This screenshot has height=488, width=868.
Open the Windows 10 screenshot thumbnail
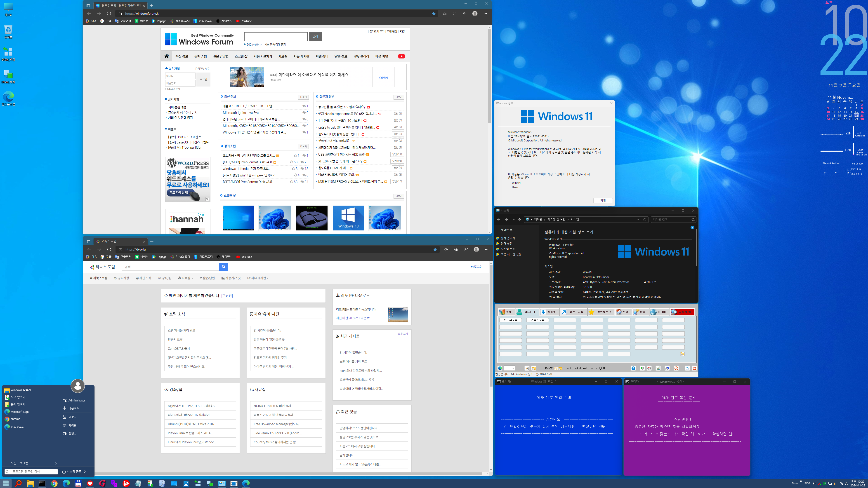point(348,218)
